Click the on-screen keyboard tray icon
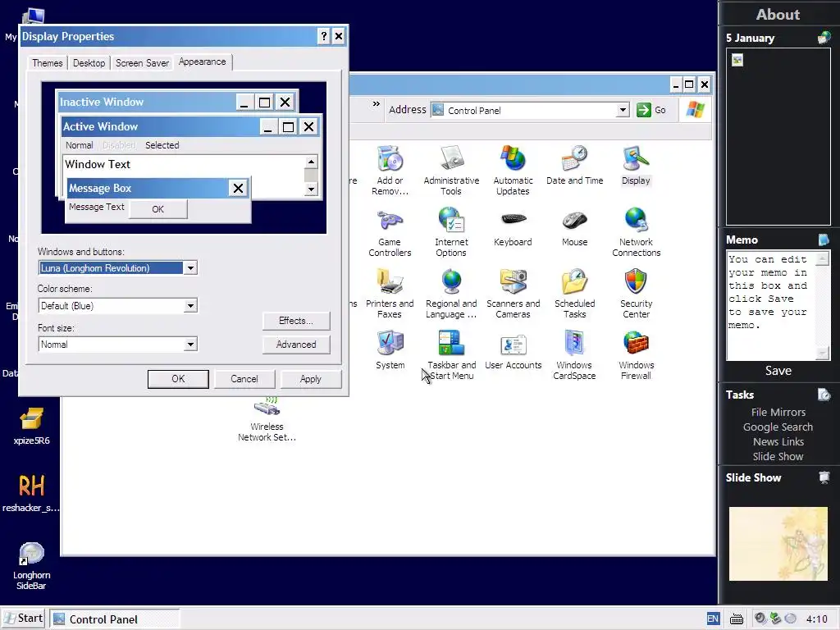Screen dimensions: 840x630 coord(737,619)
